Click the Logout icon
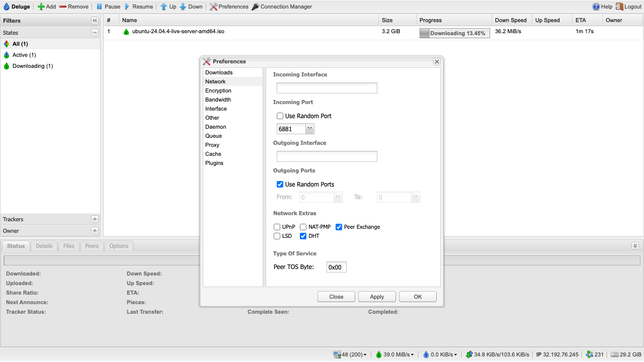The height and width of the screenshot is (362, 644). point(619,7)
